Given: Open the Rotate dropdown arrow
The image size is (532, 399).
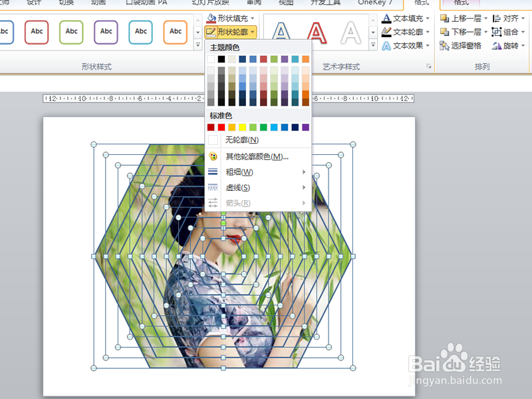Looking at the screenshot, I should point(523,45).
